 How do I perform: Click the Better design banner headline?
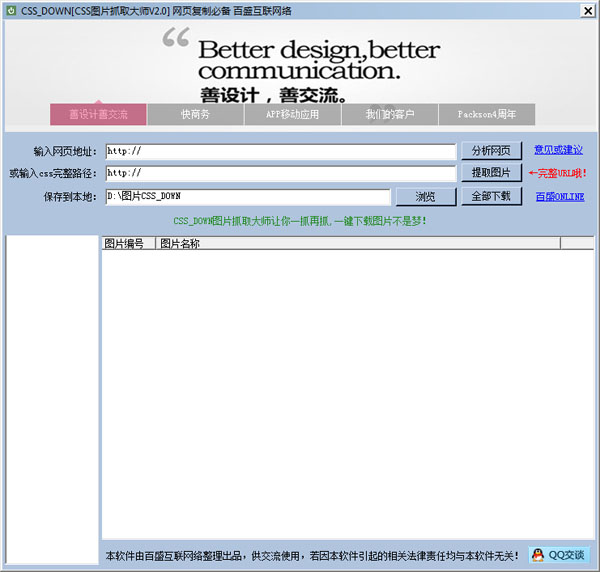[x=319, y=60]
